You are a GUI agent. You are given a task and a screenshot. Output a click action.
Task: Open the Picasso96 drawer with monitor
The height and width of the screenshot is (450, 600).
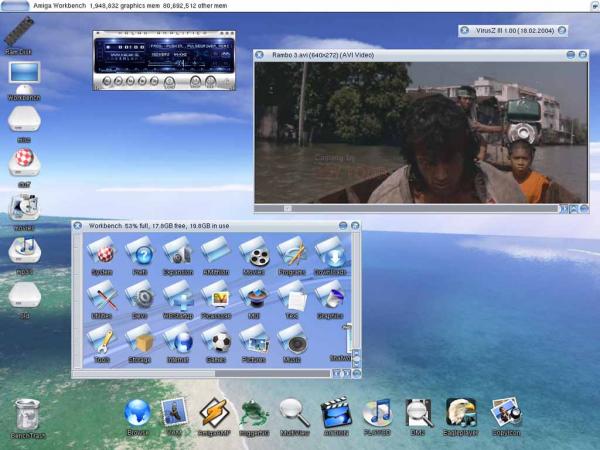[216, 300]
